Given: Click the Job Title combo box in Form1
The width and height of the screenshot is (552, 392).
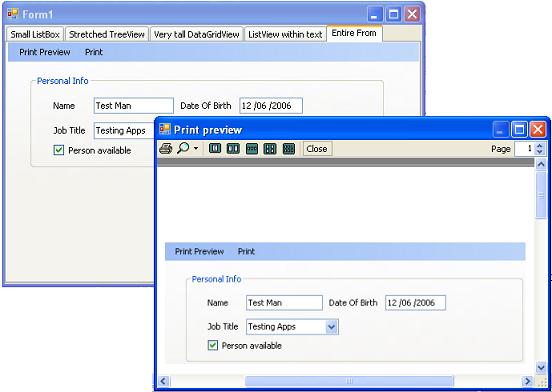Looking at the screenshot, I should point(125,131).
